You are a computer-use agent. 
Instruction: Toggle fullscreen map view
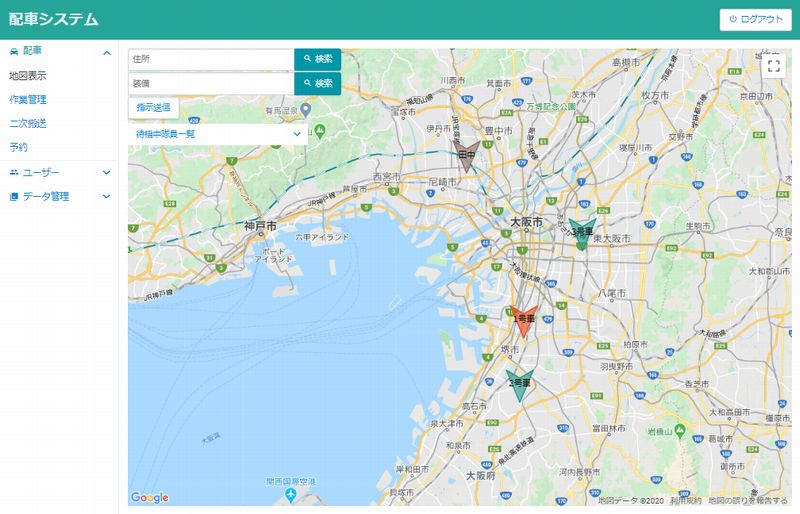coord(772,66)
